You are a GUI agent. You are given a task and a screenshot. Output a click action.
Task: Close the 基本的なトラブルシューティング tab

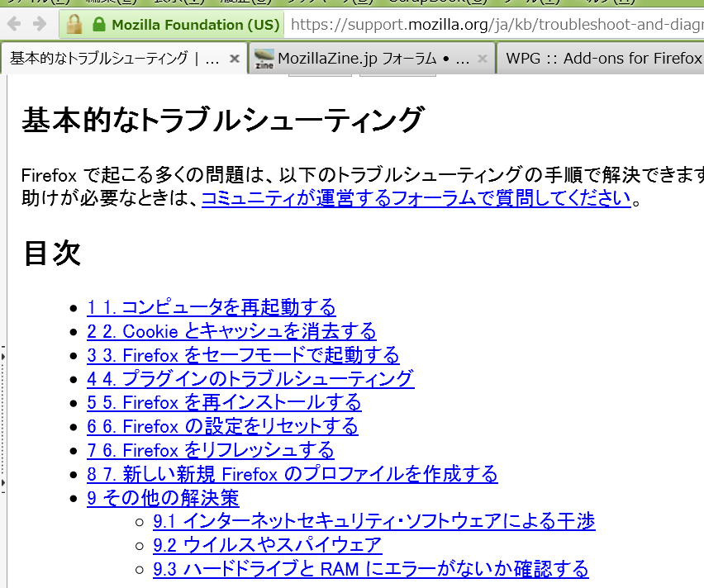point(234,59)
